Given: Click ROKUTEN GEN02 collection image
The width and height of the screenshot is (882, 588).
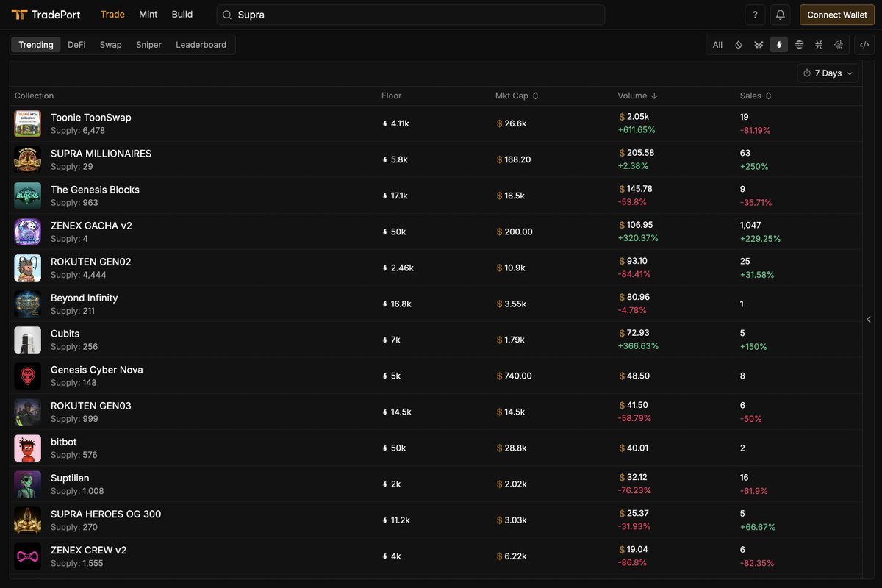Looking at the screenshot, I should click(28, 268).
